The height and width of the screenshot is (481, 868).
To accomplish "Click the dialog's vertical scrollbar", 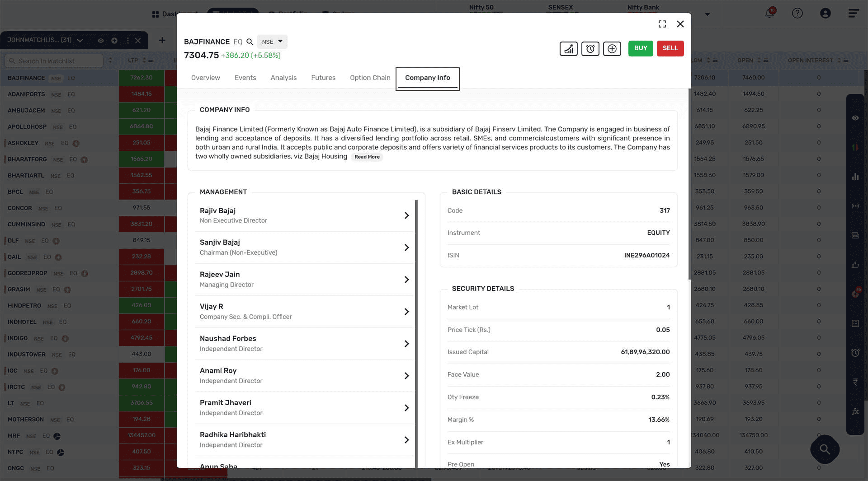I will pyautogui.click(x=689, y=184).
